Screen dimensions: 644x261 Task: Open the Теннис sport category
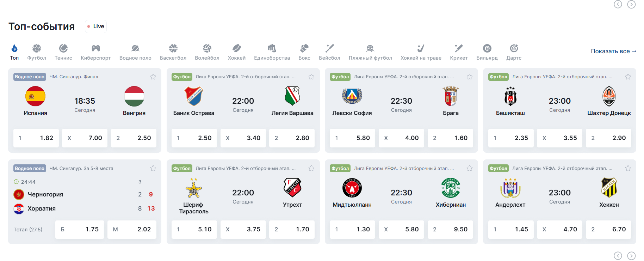click(x=63, y=52)
